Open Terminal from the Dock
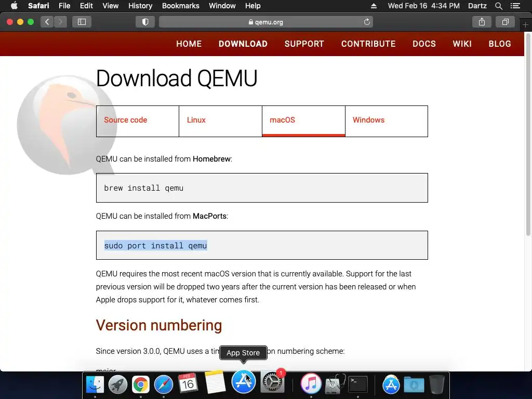 [358, 384]
